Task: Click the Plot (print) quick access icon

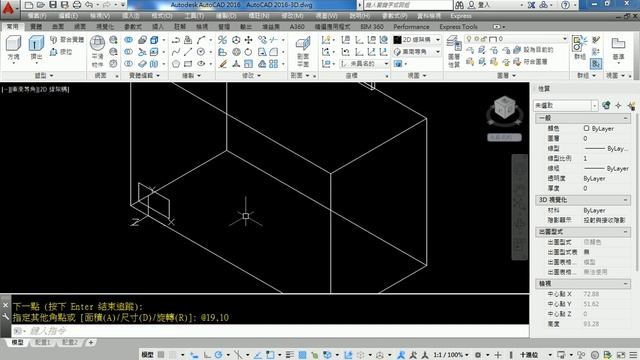Action: coord(77,5)
